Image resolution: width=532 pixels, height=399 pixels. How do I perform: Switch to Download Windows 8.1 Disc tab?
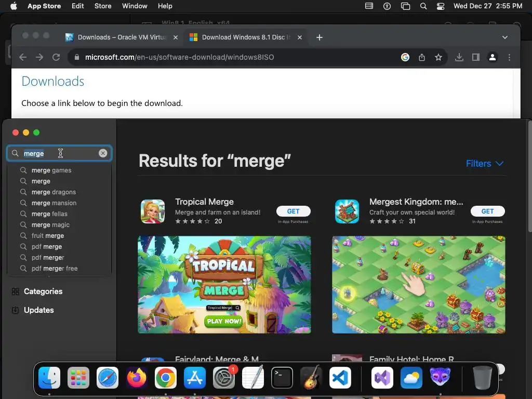(x=245, y=37)
